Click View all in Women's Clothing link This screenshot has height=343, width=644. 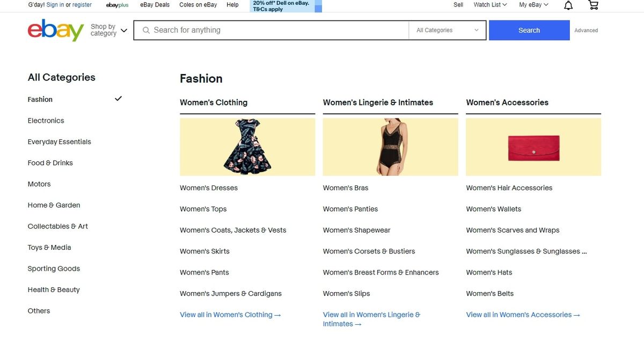(230, 315)
